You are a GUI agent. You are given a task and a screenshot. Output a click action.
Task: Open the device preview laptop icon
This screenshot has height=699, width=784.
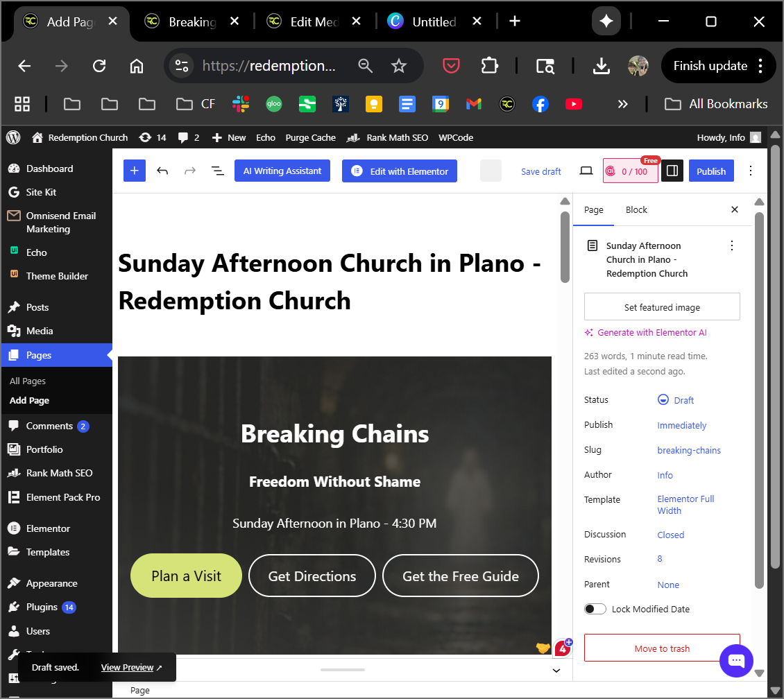pyautogui.click(x=586, y=171)
